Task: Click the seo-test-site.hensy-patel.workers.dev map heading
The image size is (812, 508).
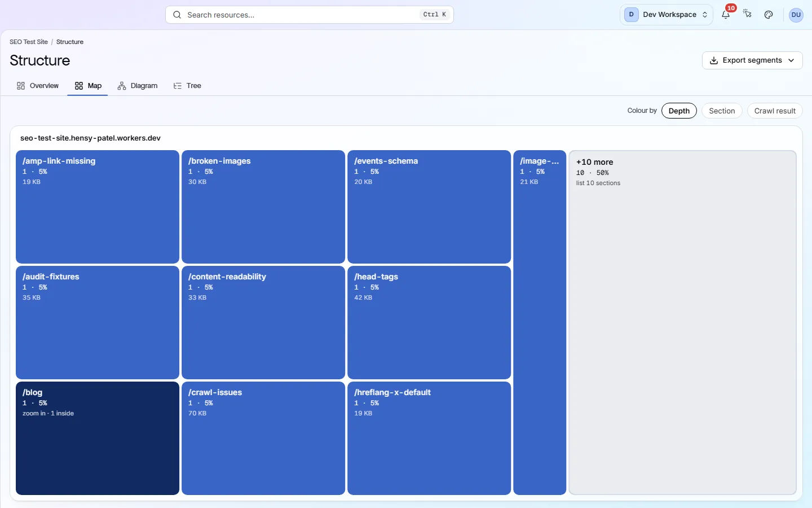Action: pos(90,138)
